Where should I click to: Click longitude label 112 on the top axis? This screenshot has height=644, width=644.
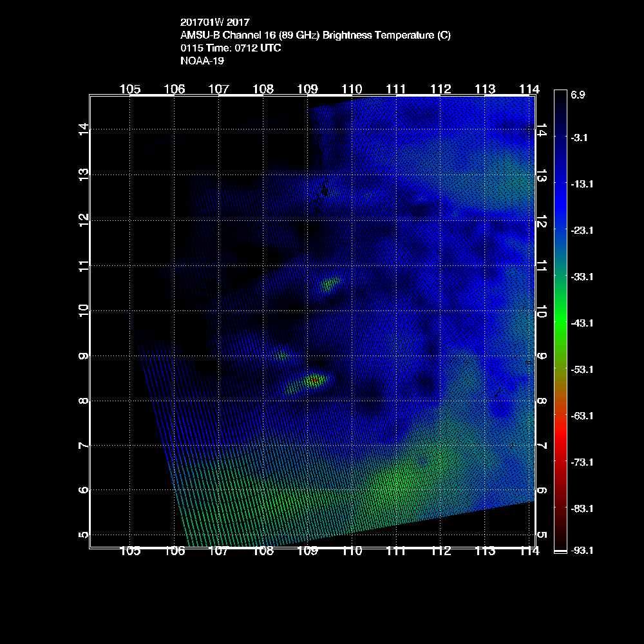click(440, 89)
